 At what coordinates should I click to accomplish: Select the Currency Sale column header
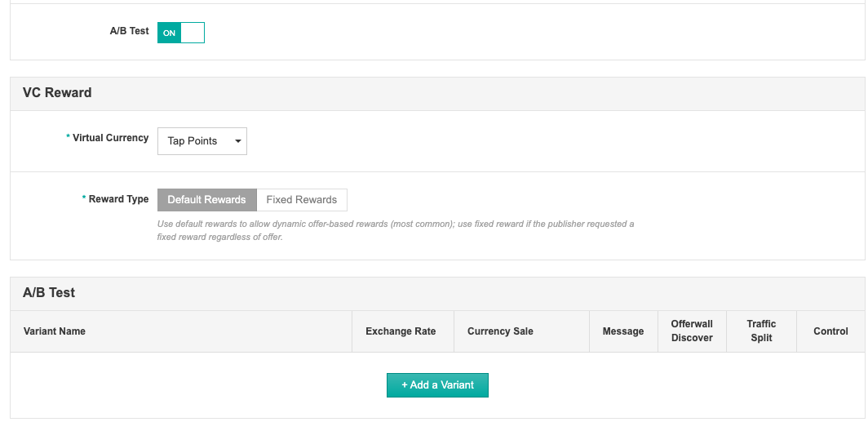(500, 331)
